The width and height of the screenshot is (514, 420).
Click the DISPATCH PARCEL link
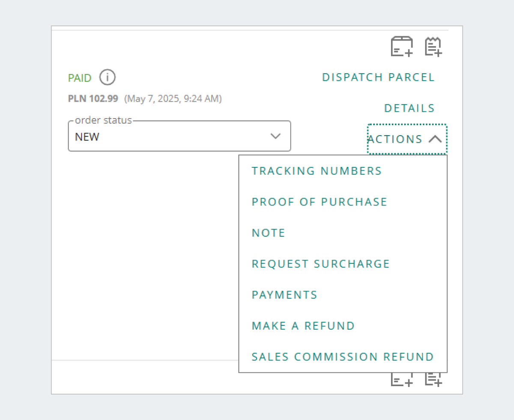point(378,77)
